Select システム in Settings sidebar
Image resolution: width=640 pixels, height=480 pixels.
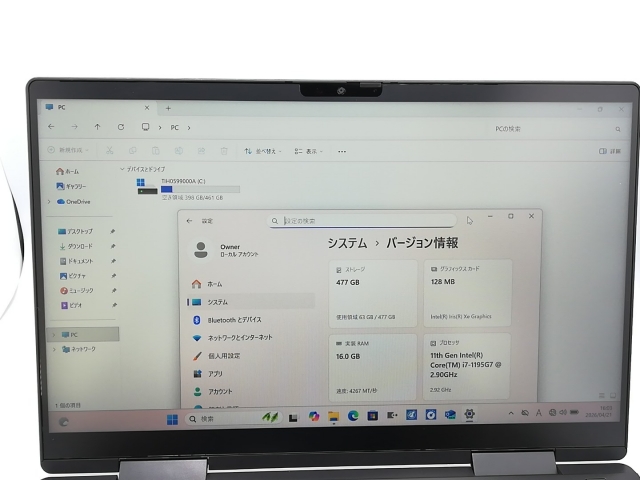coord(250,302)
